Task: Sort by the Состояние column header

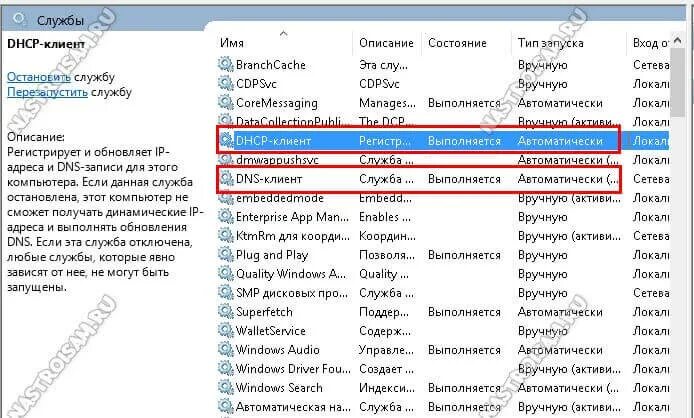Action: [457, 43]
